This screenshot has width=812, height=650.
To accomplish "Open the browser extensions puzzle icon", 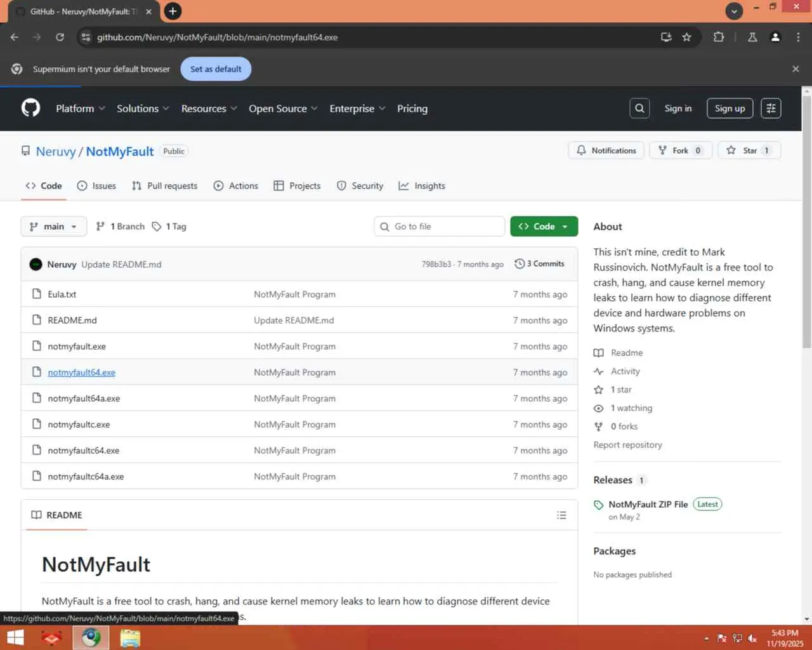I will (x=719, y=37).
